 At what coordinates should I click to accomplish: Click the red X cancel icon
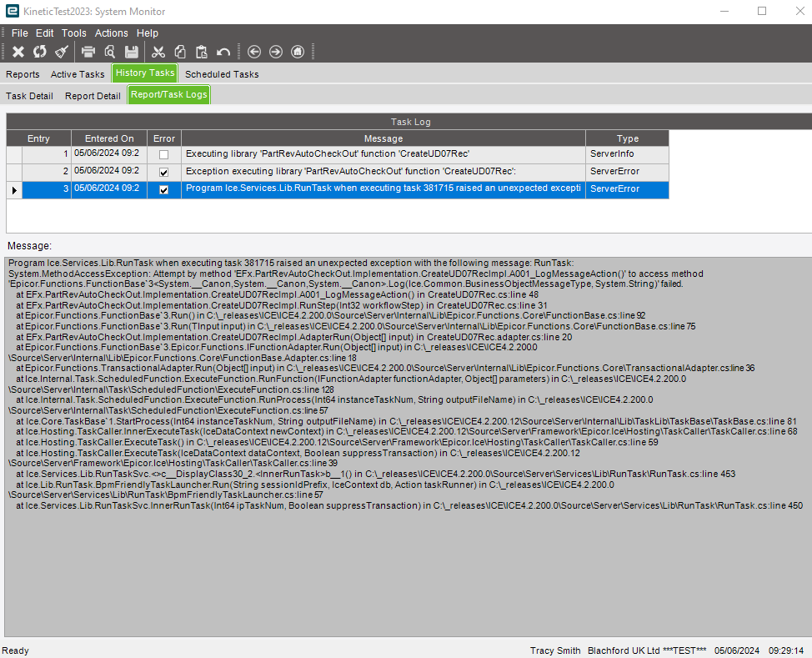(x=18, y=52)
